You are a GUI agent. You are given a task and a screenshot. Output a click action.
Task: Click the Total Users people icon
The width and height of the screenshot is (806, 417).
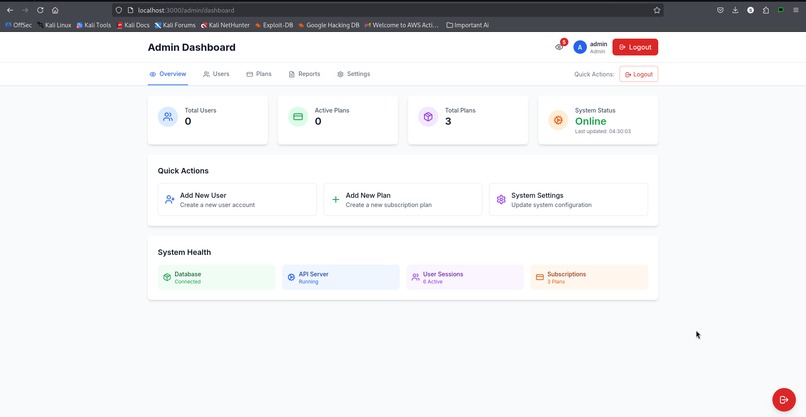pos(168,117)
